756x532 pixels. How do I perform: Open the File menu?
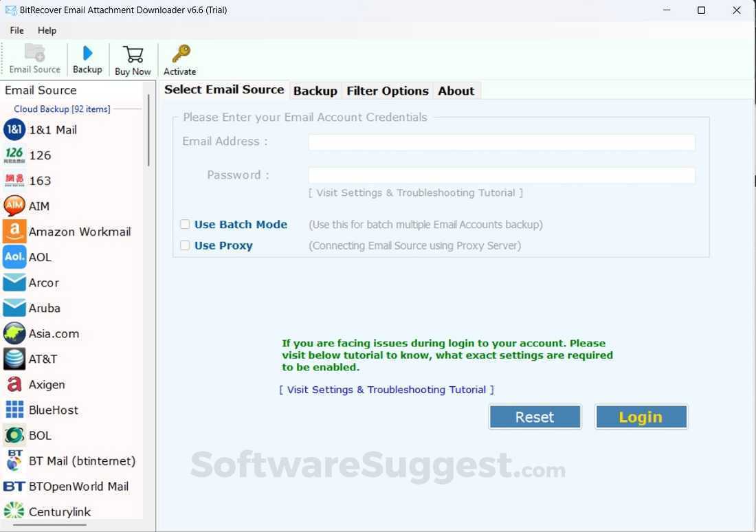click(x=16, y=30)
